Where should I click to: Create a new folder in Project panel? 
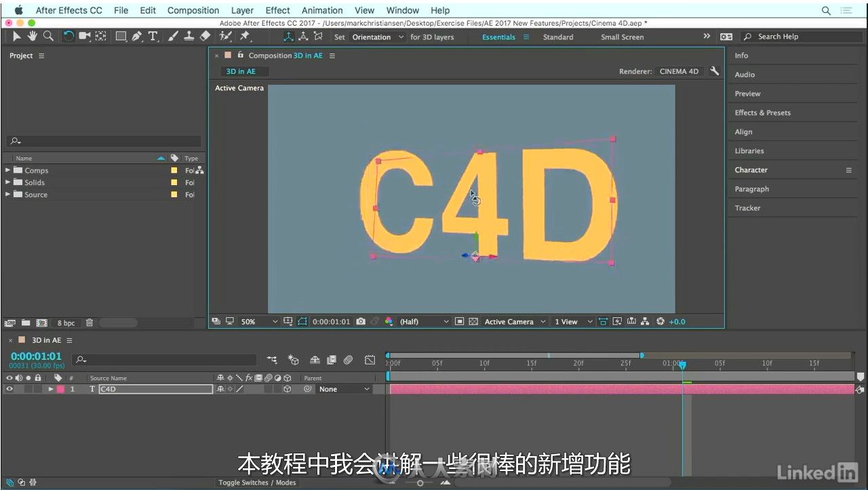[x=26, y=323]
